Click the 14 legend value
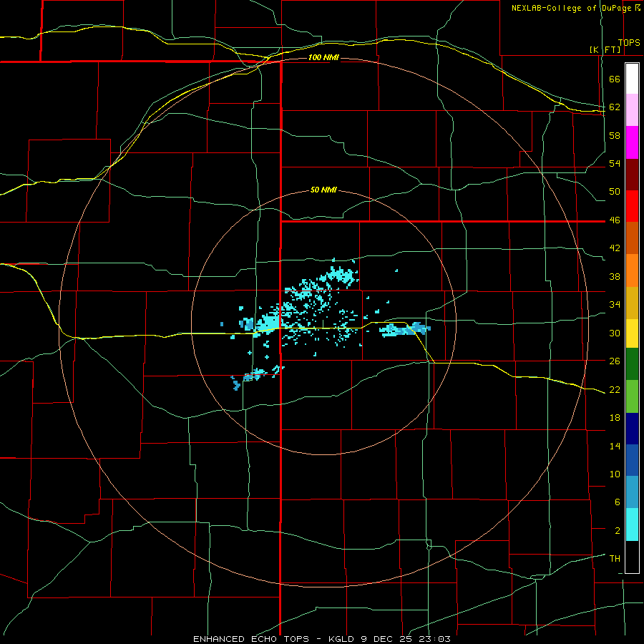 [615, 446]
